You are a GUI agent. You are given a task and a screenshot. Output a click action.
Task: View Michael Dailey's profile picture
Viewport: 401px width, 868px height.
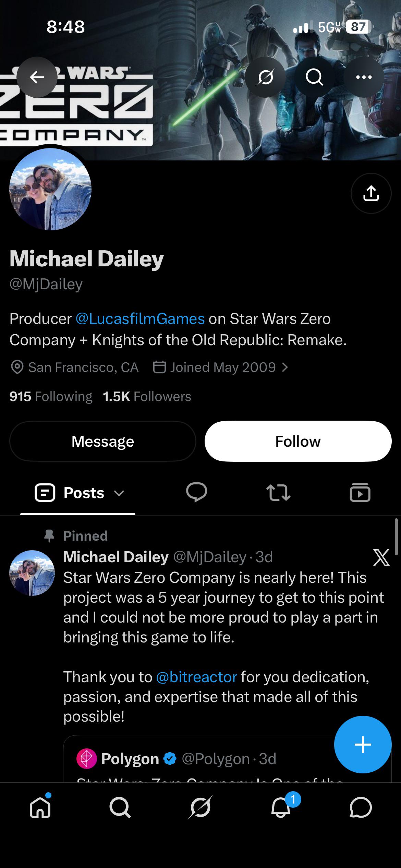(x=50, y=189)
